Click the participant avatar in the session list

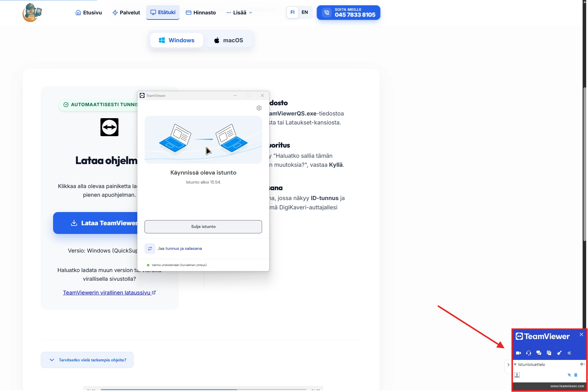point(517,375)
